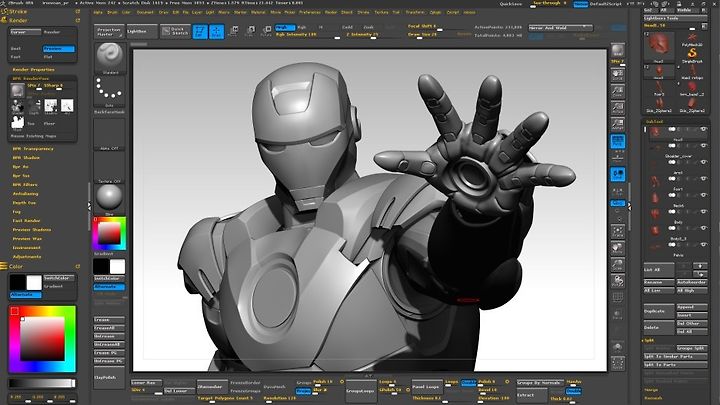The width and height of the screenshot is (720, 405).
Task: Select the Zoom canvas tool
Action: (618, 91)
